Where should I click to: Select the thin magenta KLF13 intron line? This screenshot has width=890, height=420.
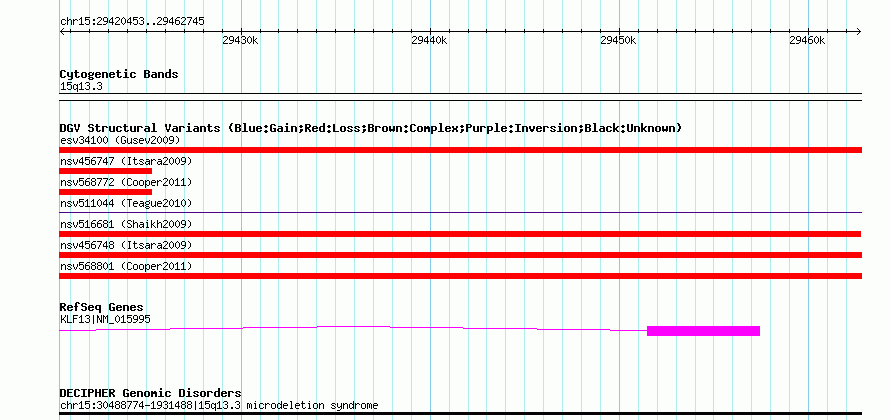pos(353,327)
